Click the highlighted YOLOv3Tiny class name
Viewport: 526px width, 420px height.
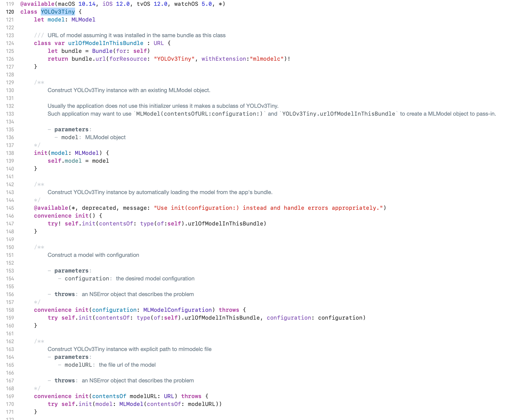pos(58,12)
